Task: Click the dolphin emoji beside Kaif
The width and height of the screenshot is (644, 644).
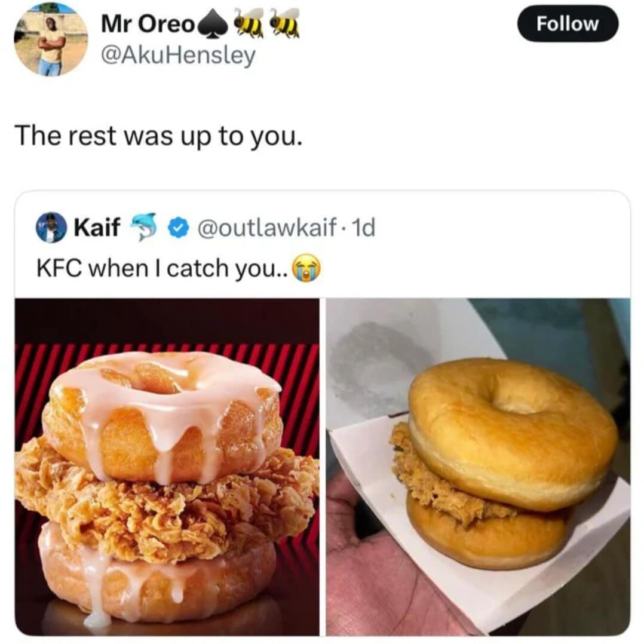Action: click(144, 226)
